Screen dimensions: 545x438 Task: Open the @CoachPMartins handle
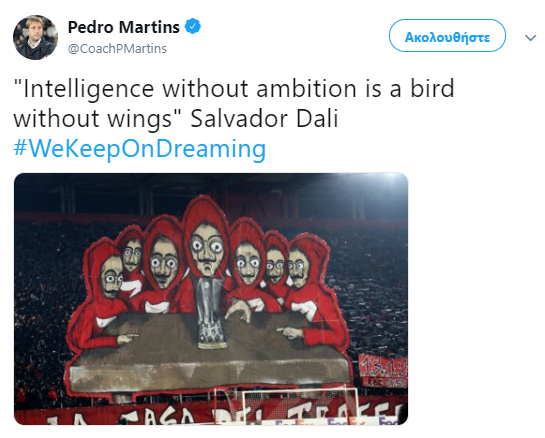[x=117, y=49]
